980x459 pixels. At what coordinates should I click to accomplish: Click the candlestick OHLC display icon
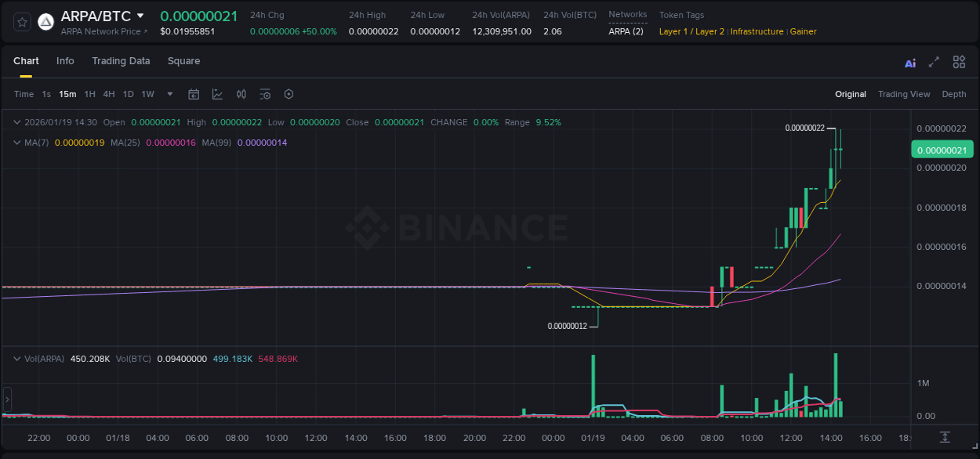click(241, 94)
